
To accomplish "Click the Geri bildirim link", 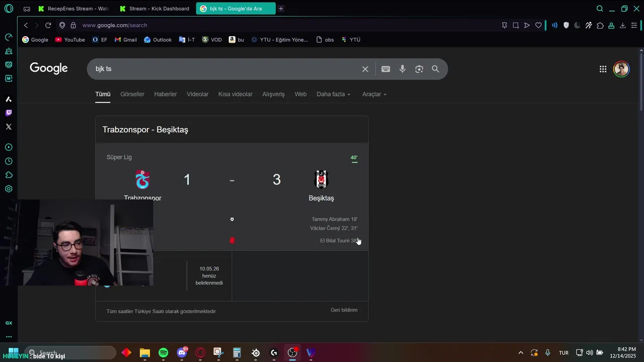I will click(x=344, y=310).
